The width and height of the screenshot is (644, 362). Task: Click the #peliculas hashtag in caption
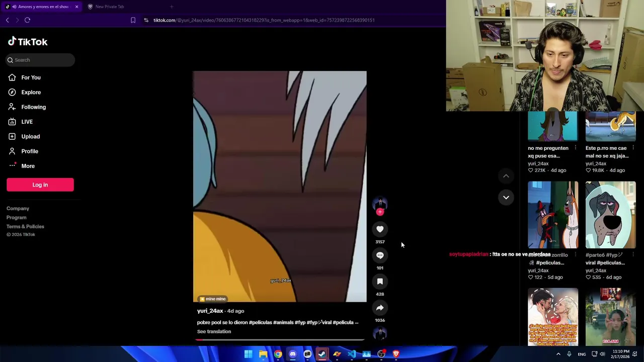point(260,323)
